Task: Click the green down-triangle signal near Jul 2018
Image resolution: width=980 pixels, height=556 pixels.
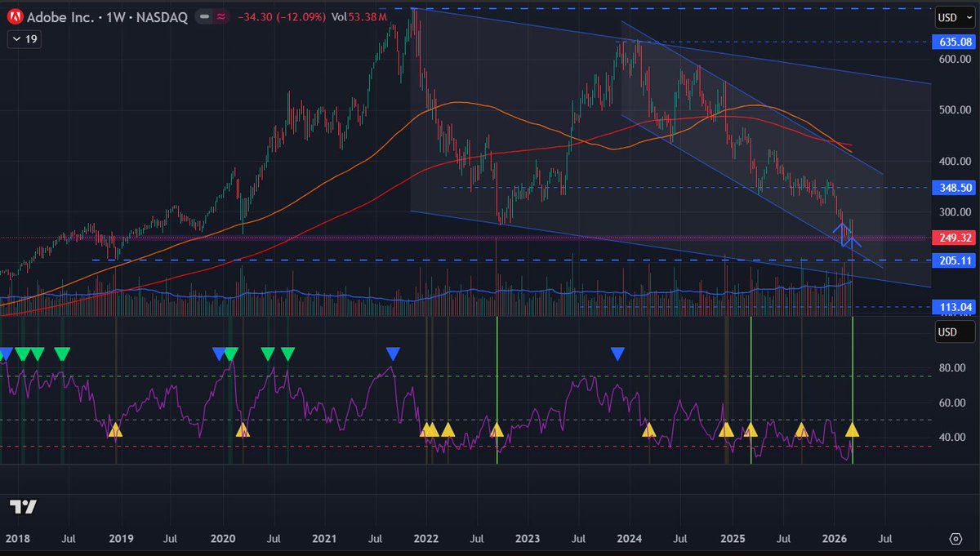Action: [62, 354]
